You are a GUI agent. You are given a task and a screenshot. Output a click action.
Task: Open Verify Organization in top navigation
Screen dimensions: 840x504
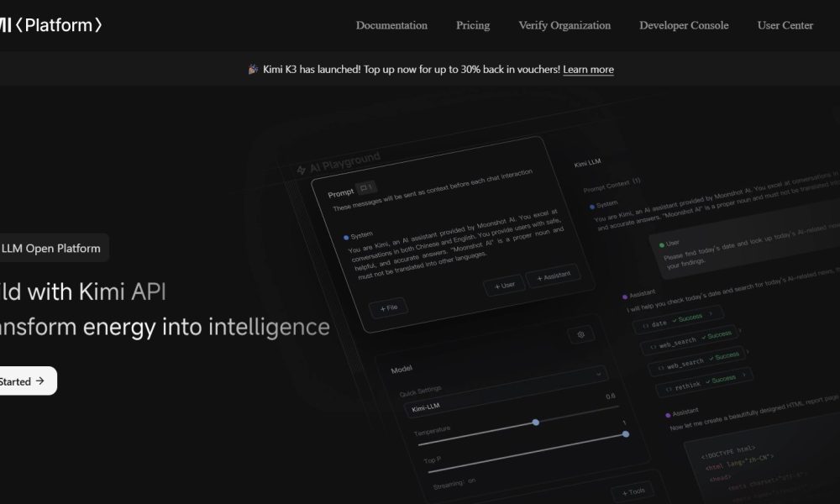tap(564, 25)
